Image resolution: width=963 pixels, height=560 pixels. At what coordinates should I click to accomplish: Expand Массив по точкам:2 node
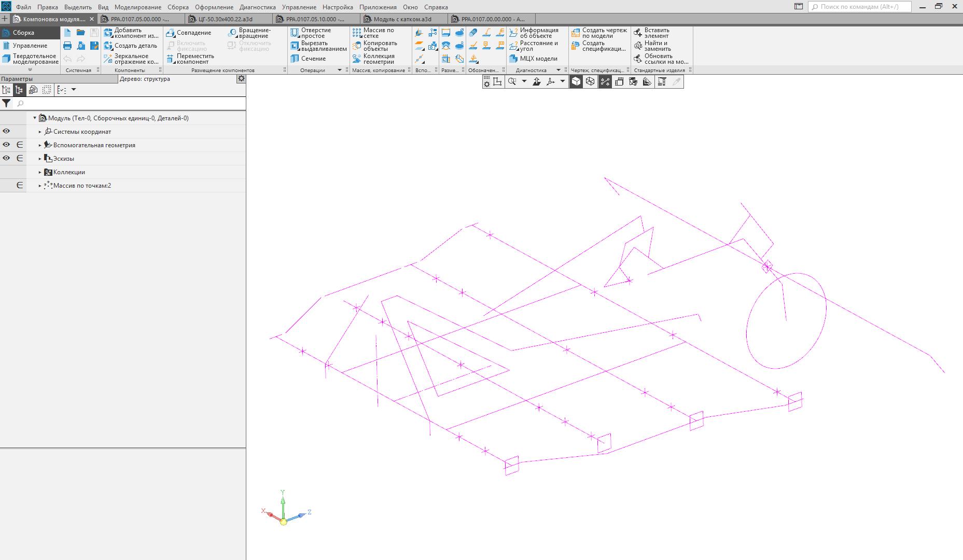(x=40, y=186)
